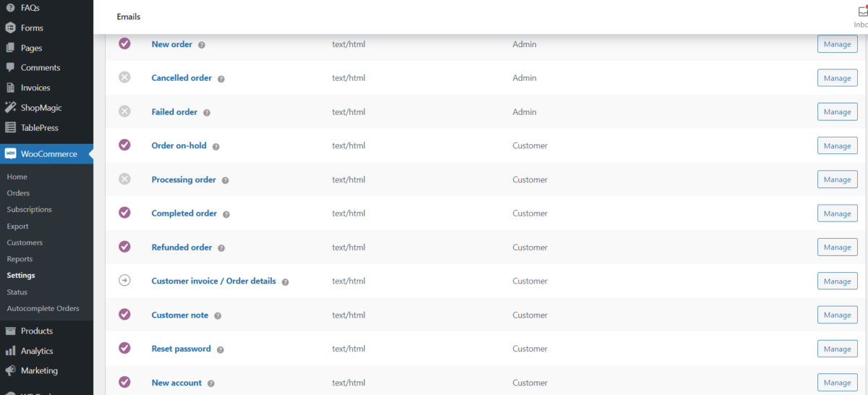The height and width of the screenshot is (395, 868).
Task: Click help icon beside Customer invoice / Order details
Action: (285, 282)
